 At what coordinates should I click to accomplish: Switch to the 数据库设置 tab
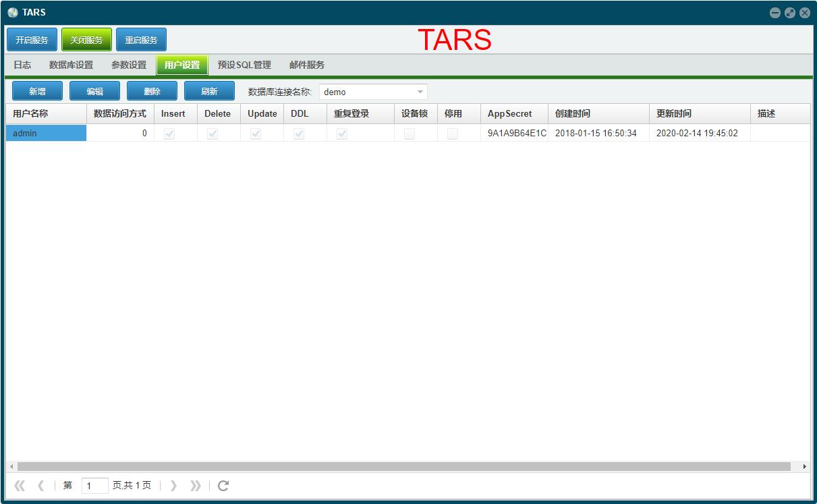pos(71,65)
